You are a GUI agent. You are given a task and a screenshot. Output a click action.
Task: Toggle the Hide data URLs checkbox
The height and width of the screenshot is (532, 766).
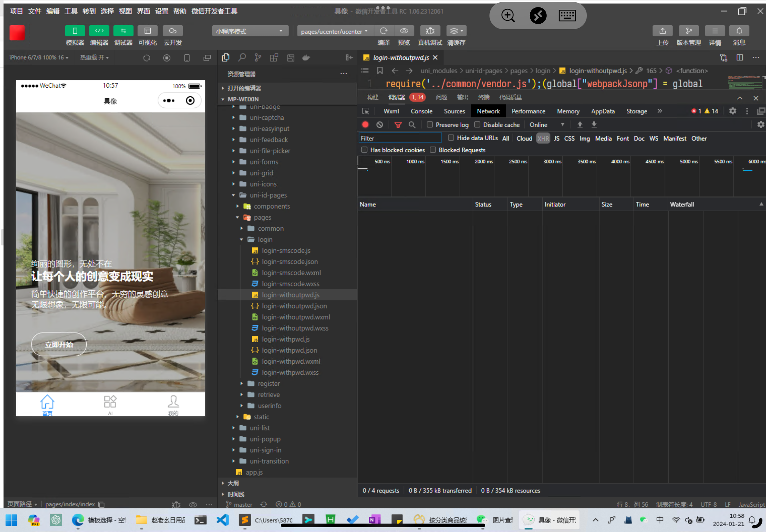451,138
